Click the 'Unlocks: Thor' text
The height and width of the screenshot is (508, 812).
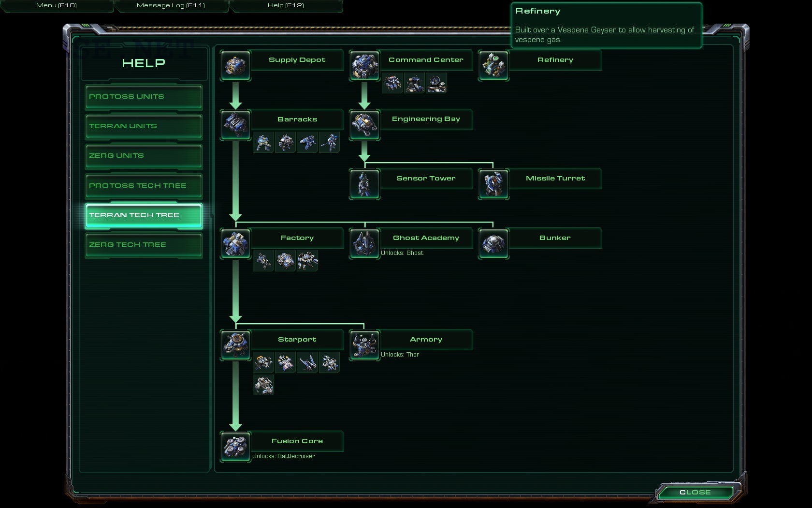click(x=400, y=355)
